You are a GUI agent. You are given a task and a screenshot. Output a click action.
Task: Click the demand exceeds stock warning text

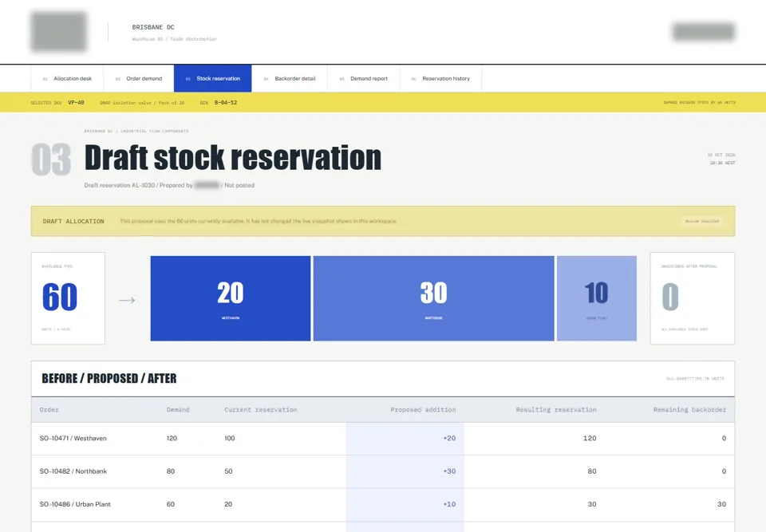(x=699, y=103)
